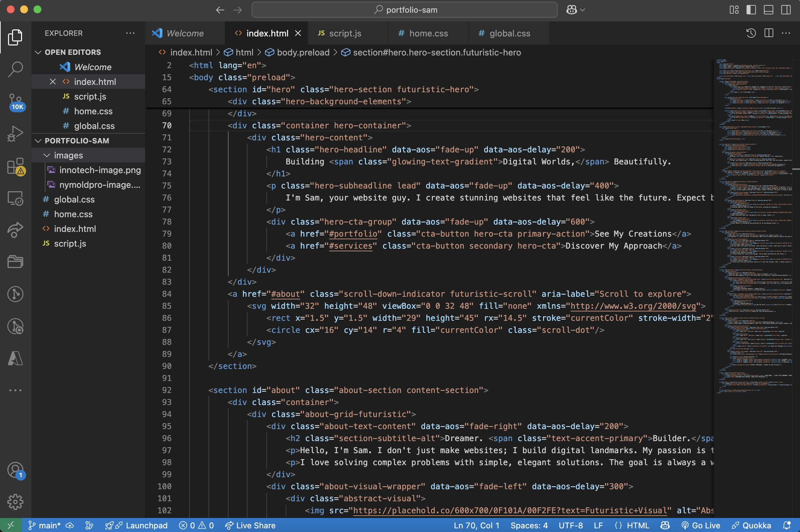Screen dimensions: 800x532
Task: Toggle secondary side bar visibility
Action: click(786, 10)
